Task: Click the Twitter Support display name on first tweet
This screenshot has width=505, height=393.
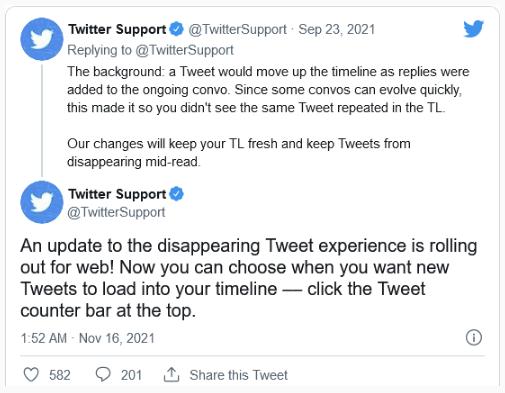Action: 117,29
